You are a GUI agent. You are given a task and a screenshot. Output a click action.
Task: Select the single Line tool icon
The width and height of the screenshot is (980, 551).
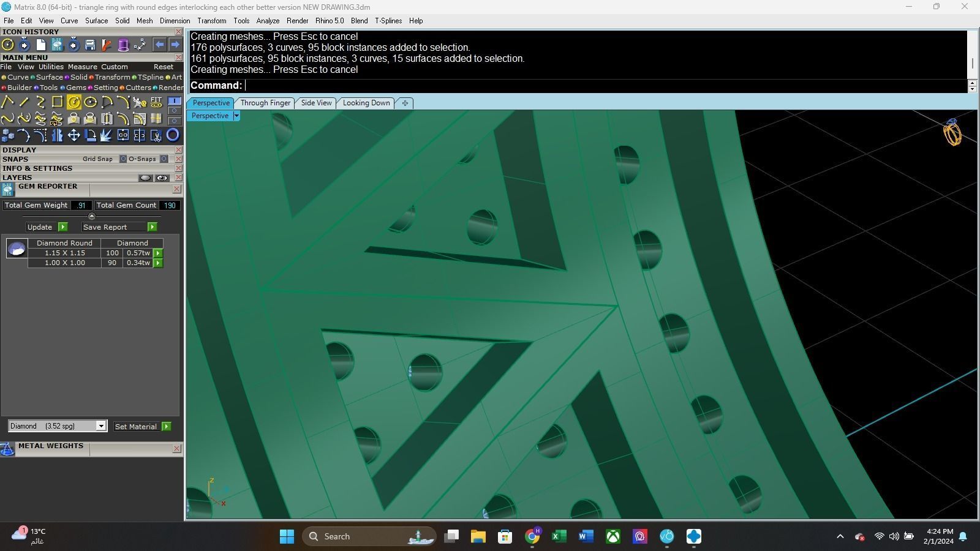coord(24,102)
